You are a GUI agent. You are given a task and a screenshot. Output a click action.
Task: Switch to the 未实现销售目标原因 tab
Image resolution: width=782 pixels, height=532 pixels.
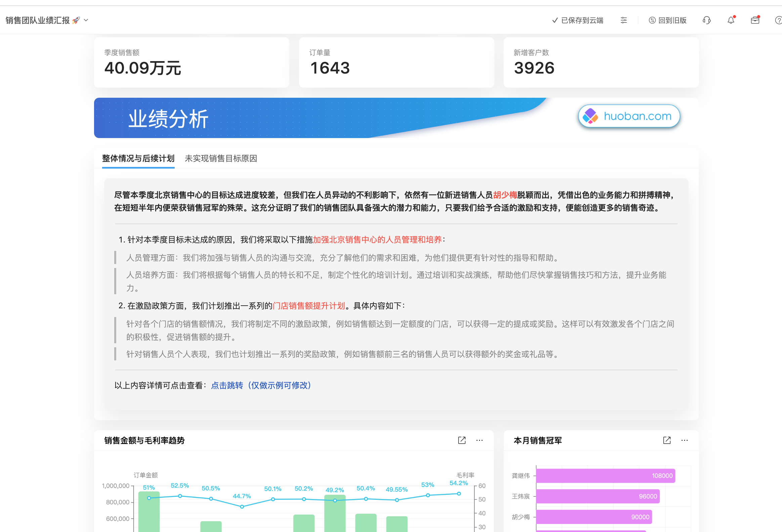coord(221,159)
